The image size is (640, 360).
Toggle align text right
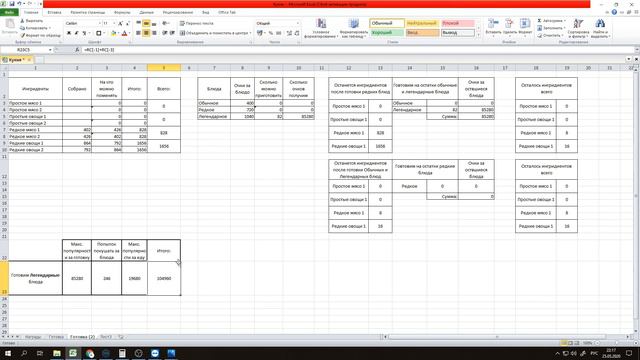(x=154, y=33)
